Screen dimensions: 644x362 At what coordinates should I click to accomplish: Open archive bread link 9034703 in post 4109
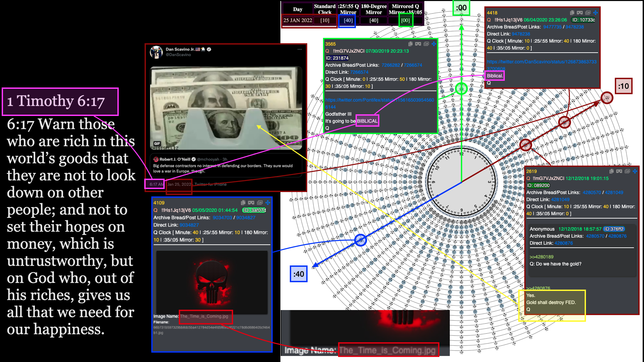pyautogui.click(x=222, y=218)
